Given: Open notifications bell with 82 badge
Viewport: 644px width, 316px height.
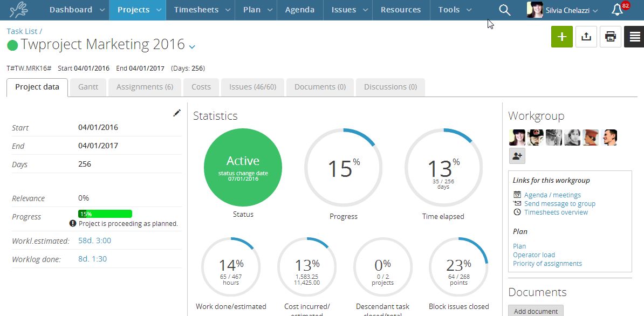Looking at the screenshot, I should pos(618,10).
